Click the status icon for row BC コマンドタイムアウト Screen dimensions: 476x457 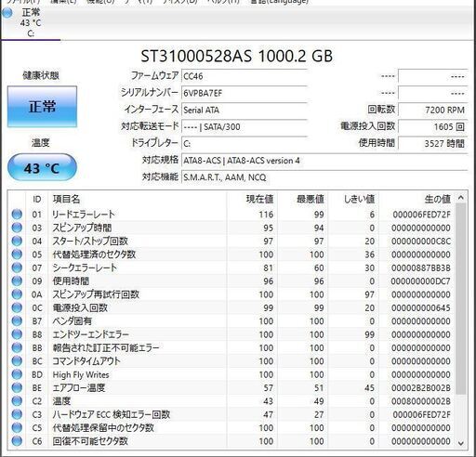[x=17, y=361]
